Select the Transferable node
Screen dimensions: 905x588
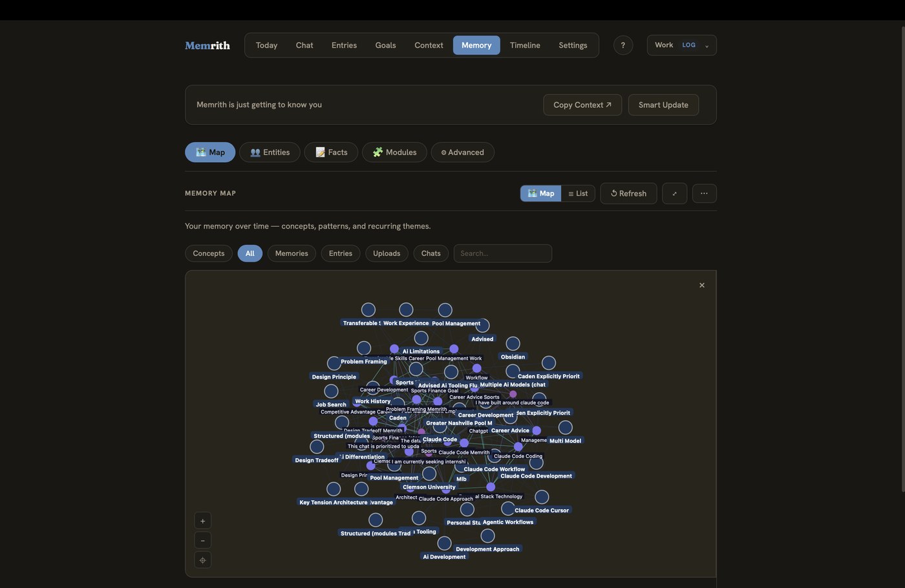tap(368, 310)
